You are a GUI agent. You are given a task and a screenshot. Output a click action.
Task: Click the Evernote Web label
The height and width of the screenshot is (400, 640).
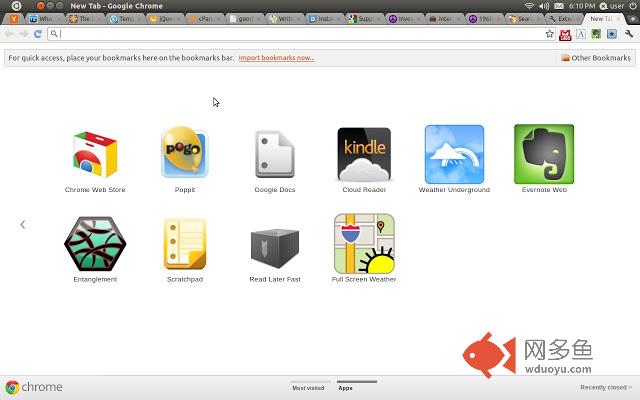coord(544,189)
